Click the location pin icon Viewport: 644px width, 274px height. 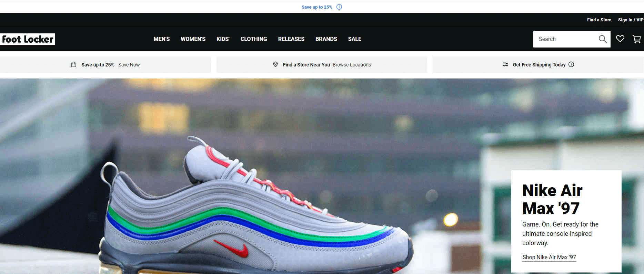tap(275, 64)
